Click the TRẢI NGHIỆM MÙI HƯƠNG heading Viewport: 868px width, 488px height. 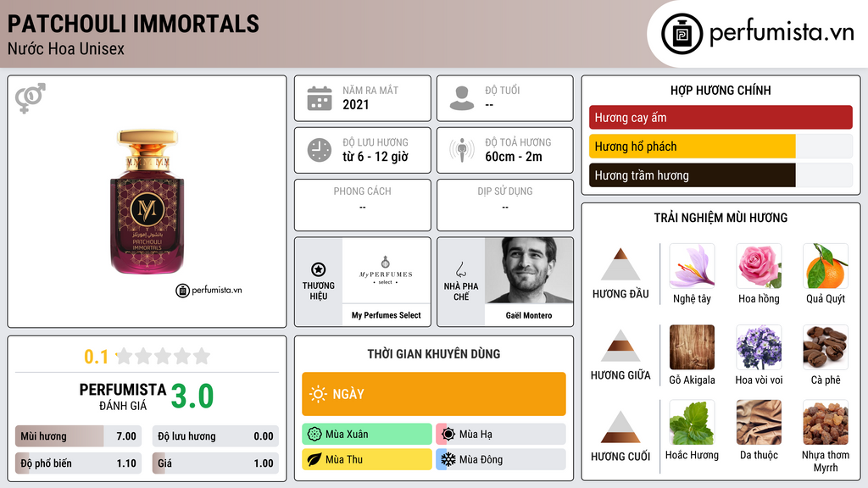coord(721,218)
